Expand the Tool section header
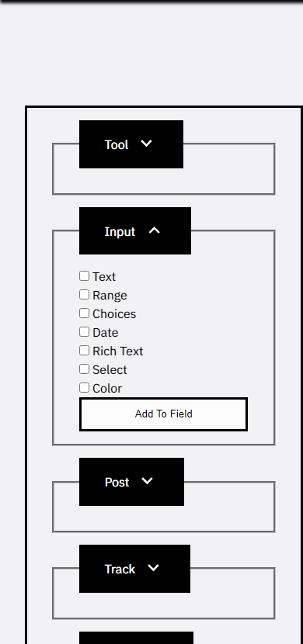 tap(131, 144)
